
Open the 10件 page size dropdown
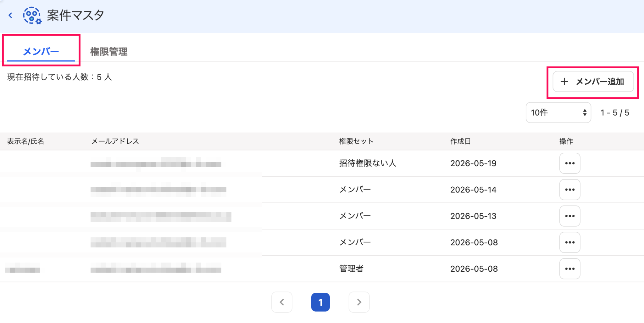pyautogui.click(x=558, y=112)
